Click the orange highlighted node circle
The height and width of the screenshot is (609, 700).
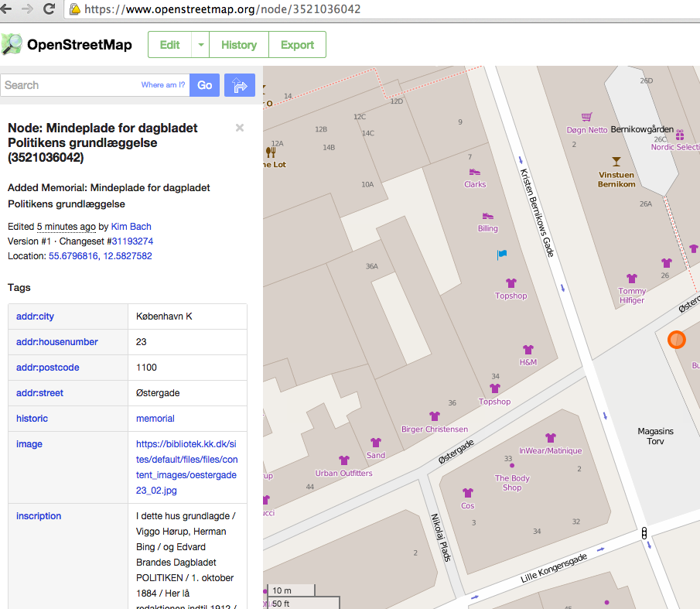[676, 340]
